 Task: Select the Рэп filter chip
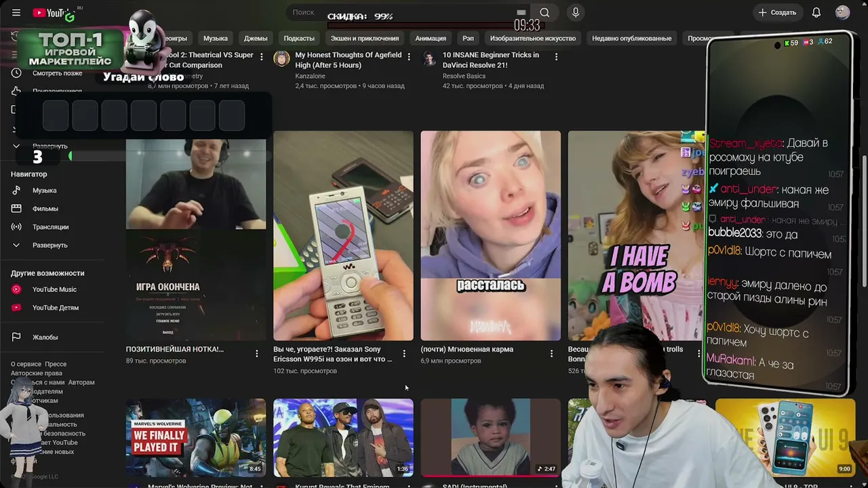coord(468,38)
